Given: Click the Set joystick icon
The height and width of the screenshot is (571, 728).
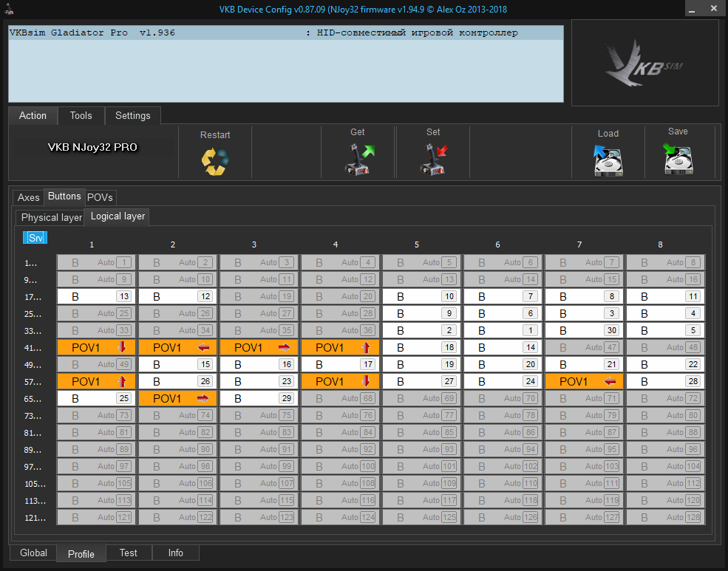Looking at the screenshot, I should point(434,159).
